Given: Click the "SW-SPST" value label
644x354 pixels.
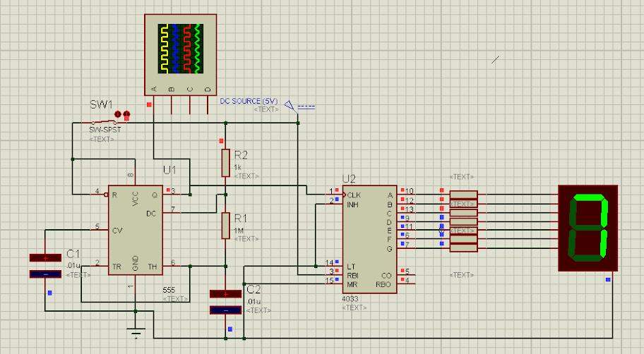Looking at the screenshot, I should [x=105, y=130].
